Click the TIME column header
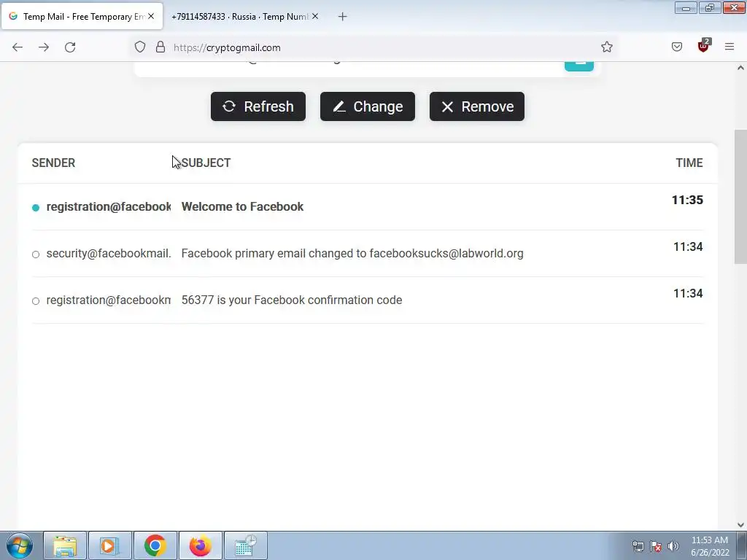The height and width of the screenshot is (560, 747). pyautogui.click(x=689, y=163)
